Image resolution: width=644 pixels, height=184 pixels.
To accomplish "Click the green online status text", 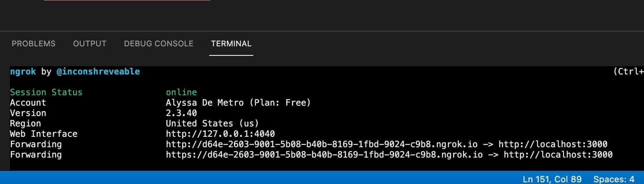I will click(181, 92).
